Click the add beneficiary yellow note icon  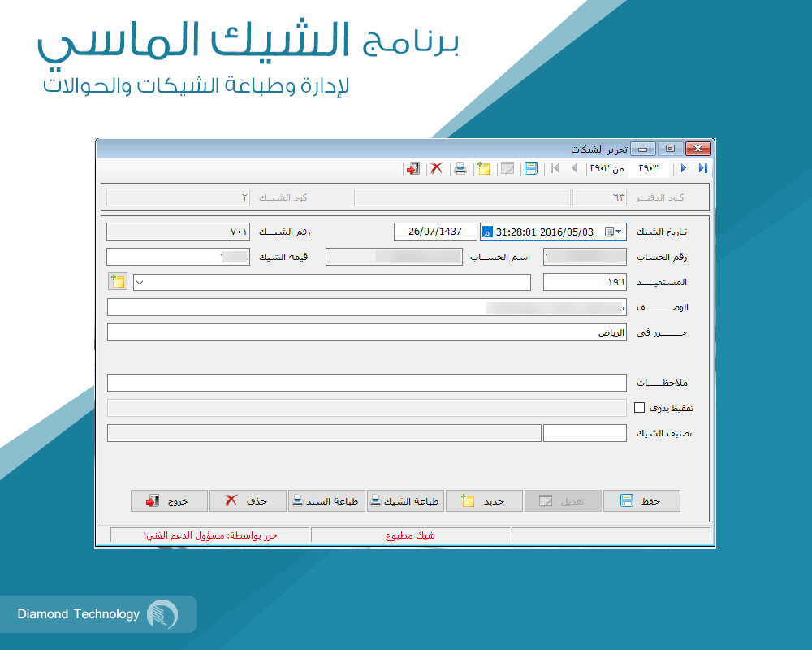[x=118, y=281]
